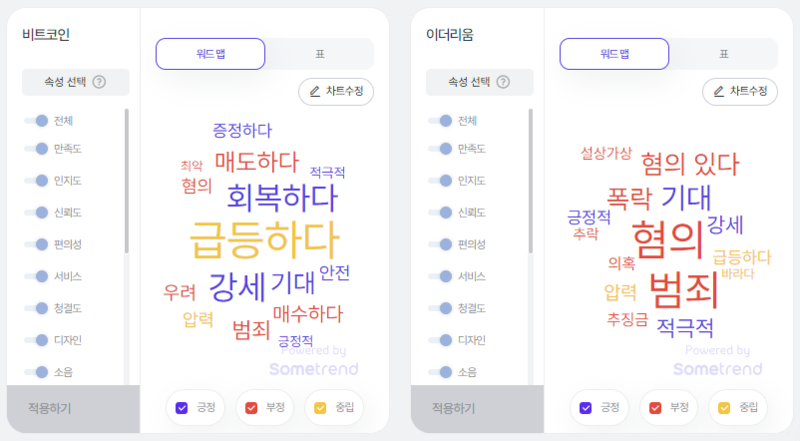Viewport: 800px width, 441px height.
Task: Disable the 신뢰도 switch under 비트코인
Action: [36, 212]
